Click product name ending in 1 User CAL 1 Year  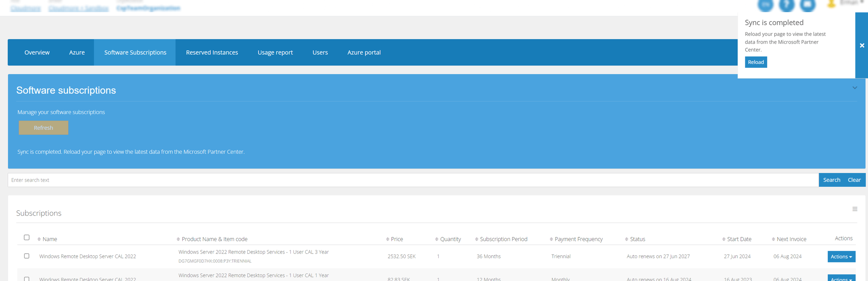[254, 276]
